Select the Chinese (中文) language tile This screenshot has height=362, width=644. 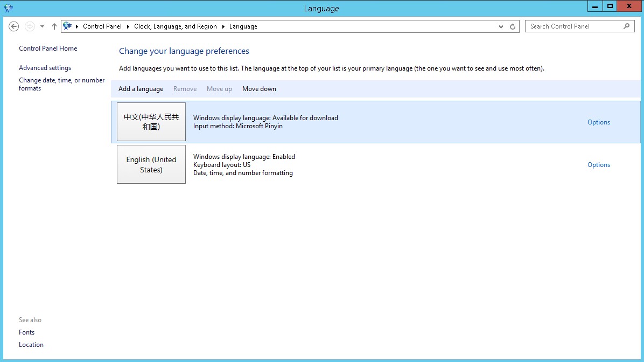point(151,122)
